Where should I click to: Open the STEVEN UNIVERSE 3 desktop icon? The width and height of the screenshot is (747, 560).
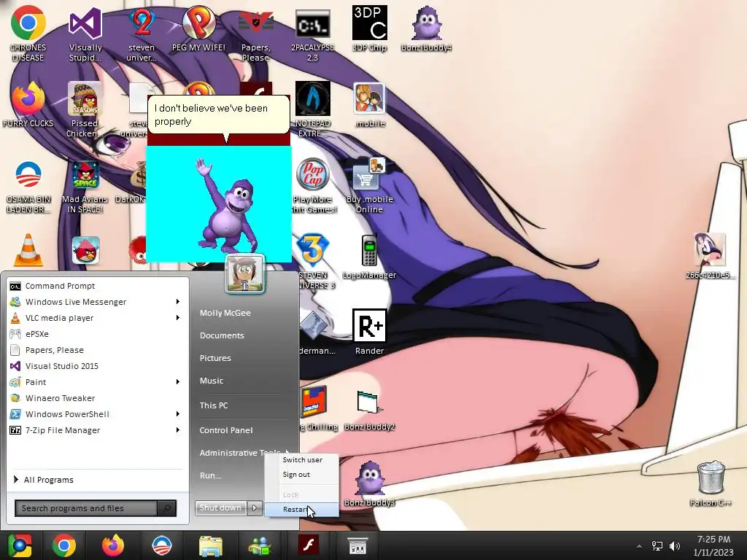(314, 261)
